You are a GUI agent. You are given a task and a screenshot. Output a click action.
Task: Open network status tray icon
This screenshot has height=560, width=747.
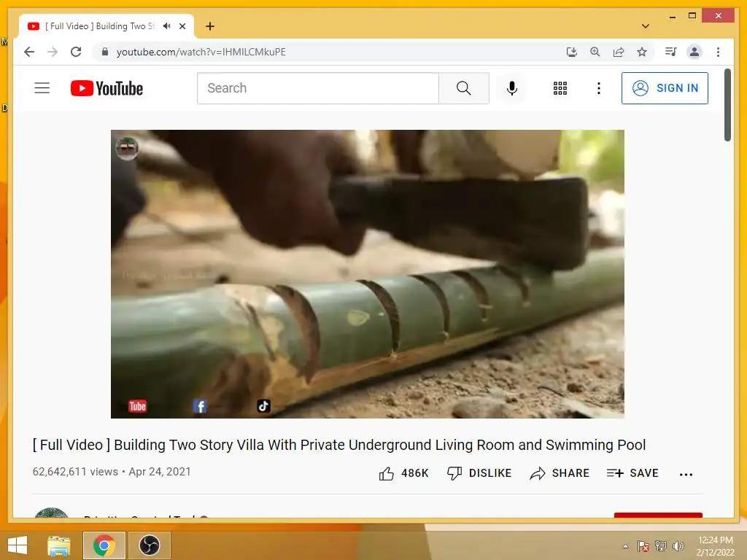click(661, 546)
